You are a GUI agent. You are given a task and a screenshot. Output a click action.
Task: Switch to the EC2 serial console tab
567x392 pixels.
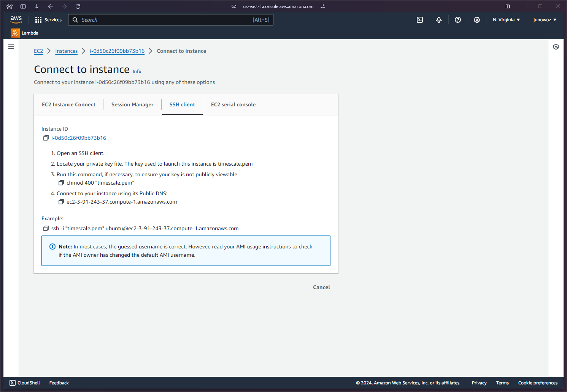[x=233, y=104]
